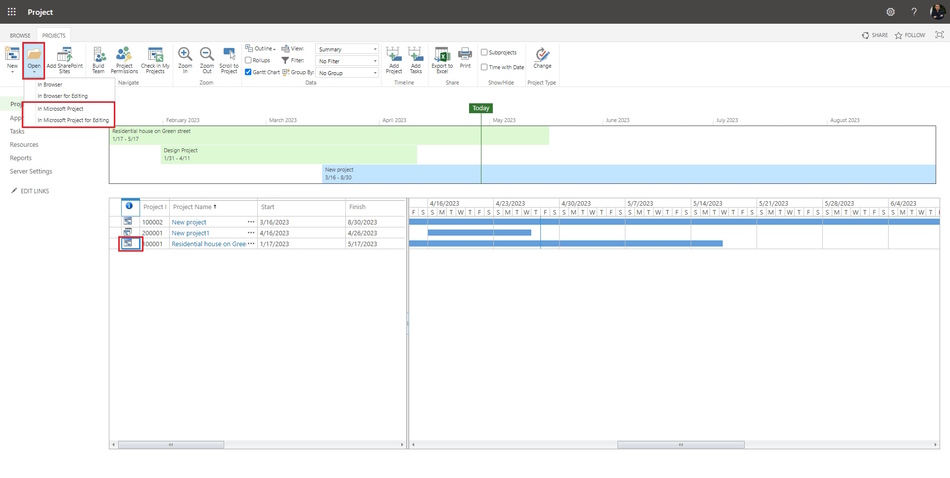Open Server Settings in left navigation

pyautogui.click(x=31, y=171)
